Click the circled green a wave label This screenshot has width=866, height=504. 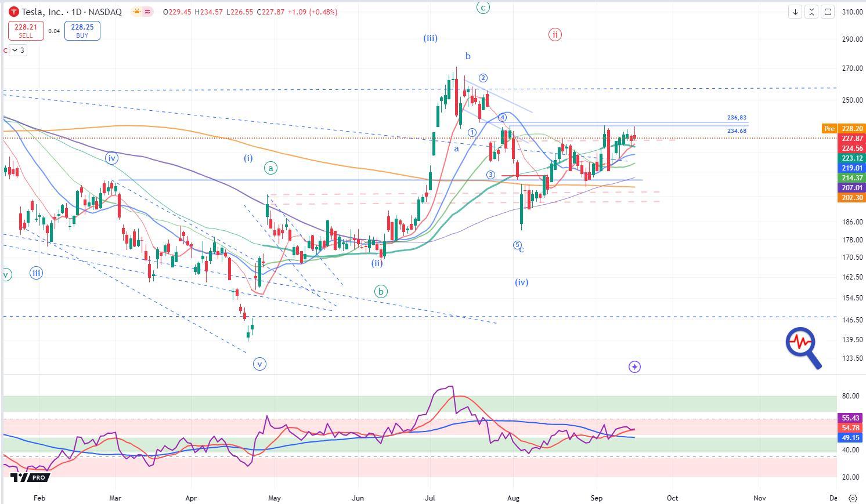tap(270, 168)
